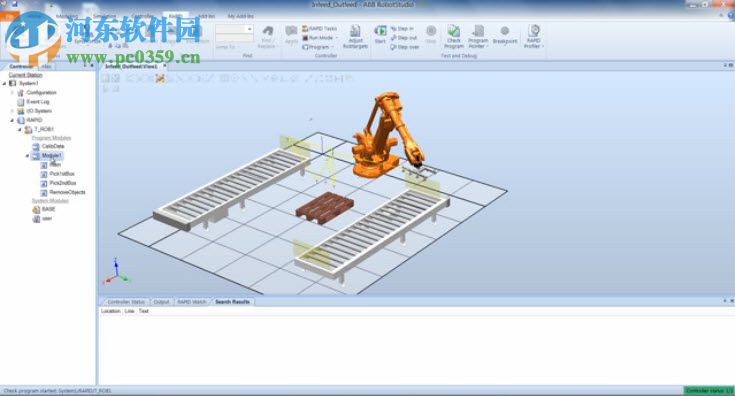Screen dimensions: 735x396
Task: Select the CalibData module
Action: [x=53, y=147]
